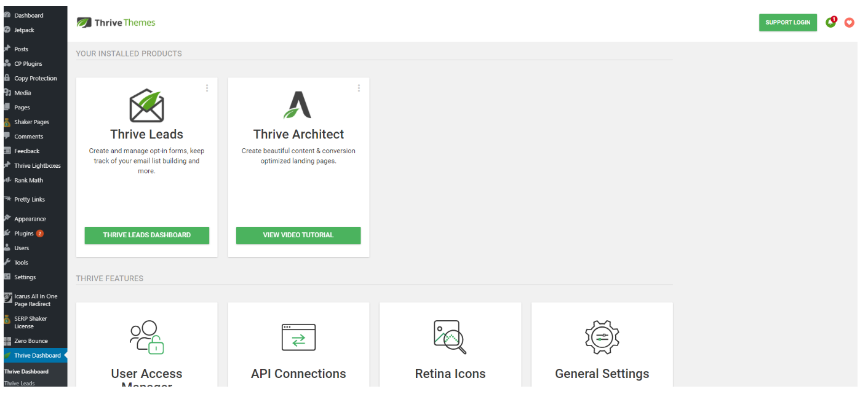Click the Thrive Leads envelope icon
Screen dimensions: 868x394
click(146, 106)
